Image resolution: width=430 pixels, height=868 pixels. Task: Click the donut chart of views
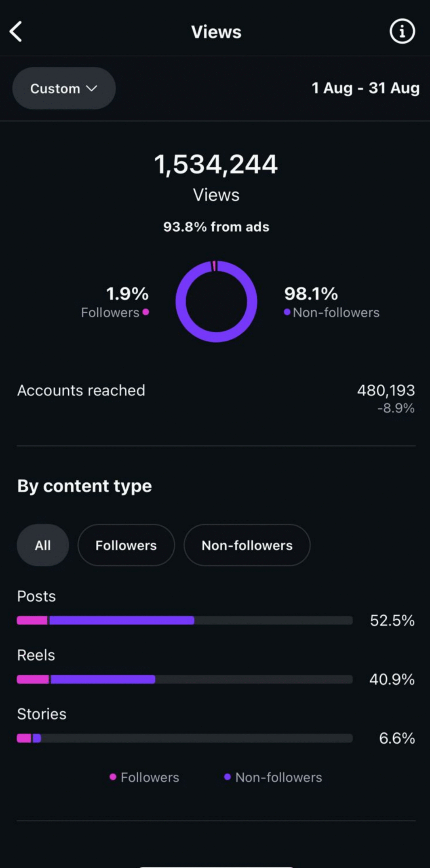(x=216, y=301)
